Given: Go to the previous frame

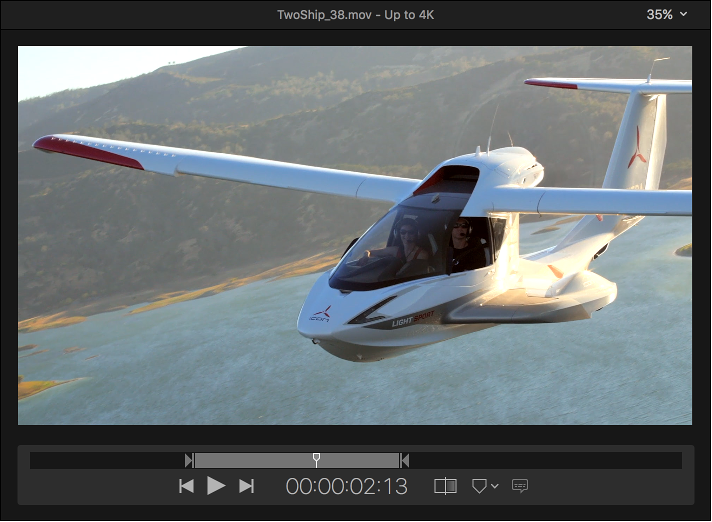Looking at the screenshot, I should point(186,486).
